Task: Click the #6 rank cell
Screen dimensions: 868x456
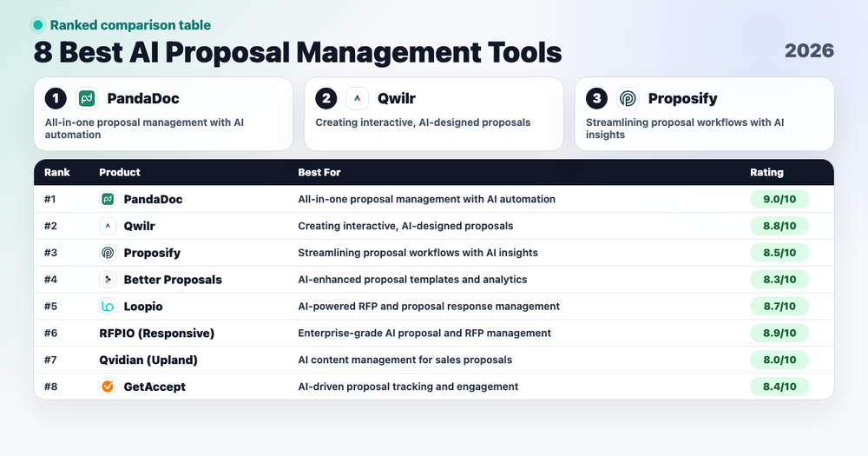Action: pos(50,333)
